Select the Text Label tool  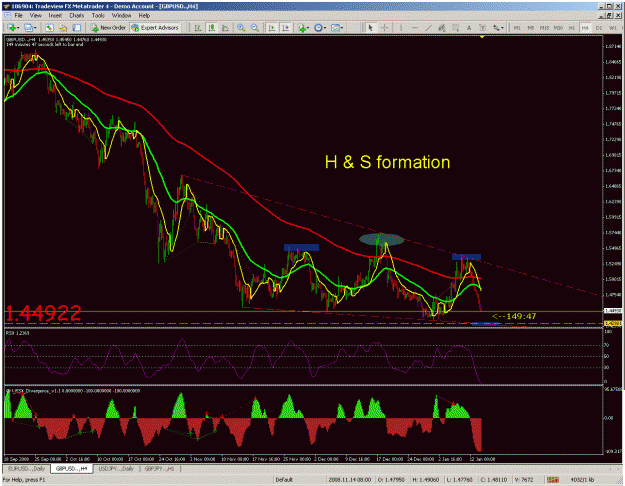click(x=482, y=28)
